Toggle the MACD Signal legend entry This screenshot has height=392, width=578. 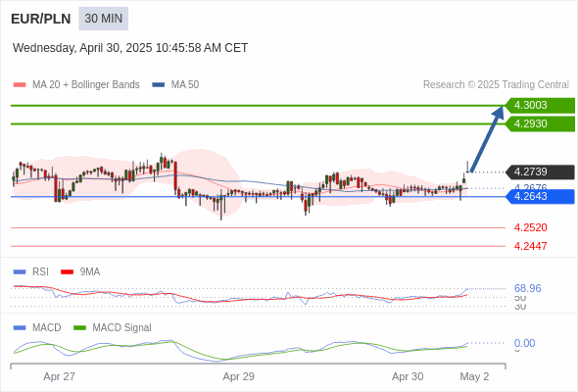pyautogui.click(x=113, y=327)
